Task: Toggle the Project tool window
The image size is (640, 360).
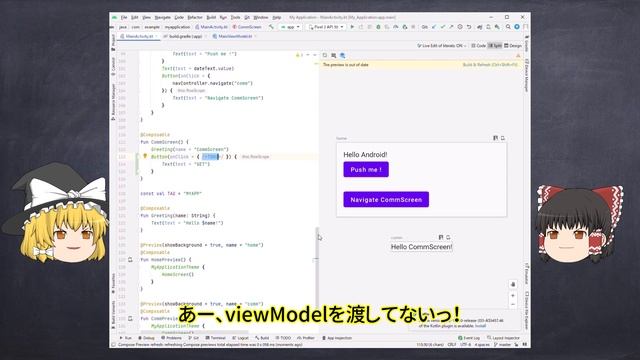Action: 113,42
